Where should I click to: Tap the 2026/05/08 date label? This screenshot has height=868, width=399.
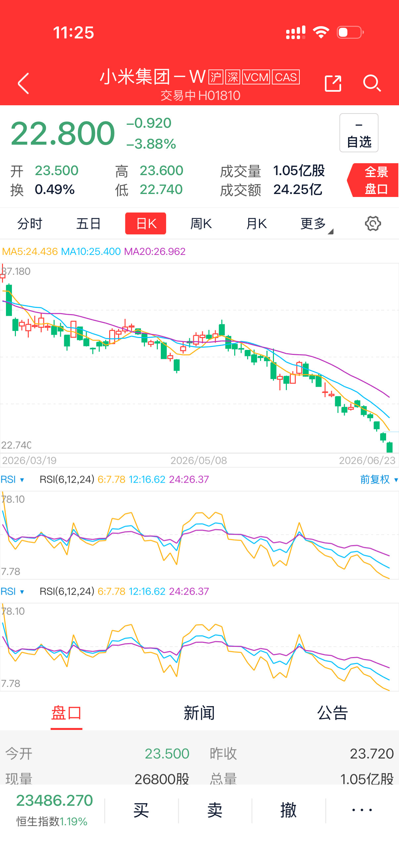[x=199, y=460]
